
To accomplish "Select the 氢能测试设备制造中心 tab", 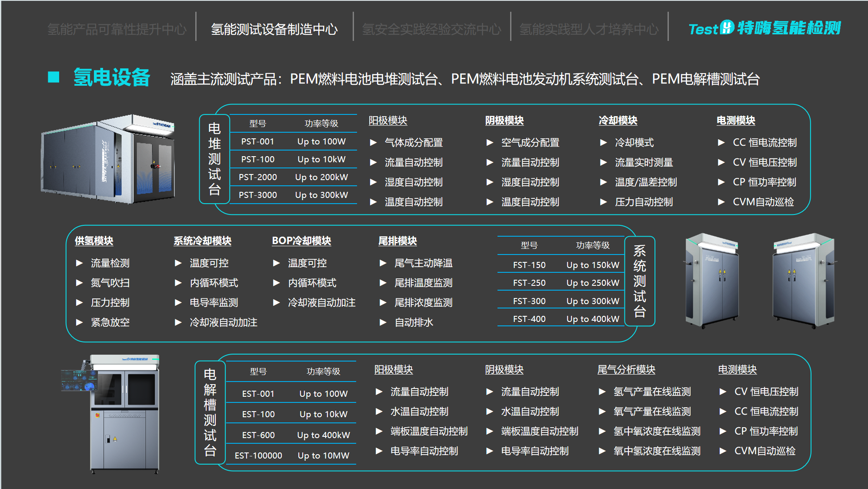I will (x=274, y=29).
